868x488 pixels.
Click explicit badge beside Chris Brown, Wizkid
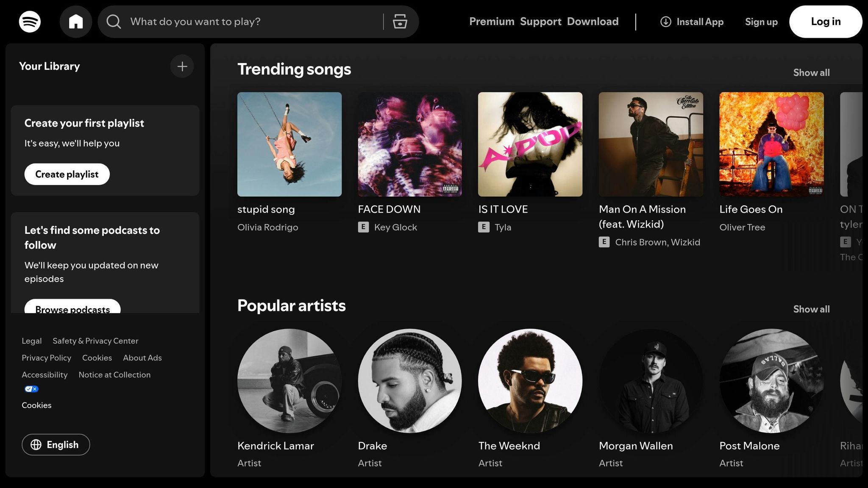[604, 242]
